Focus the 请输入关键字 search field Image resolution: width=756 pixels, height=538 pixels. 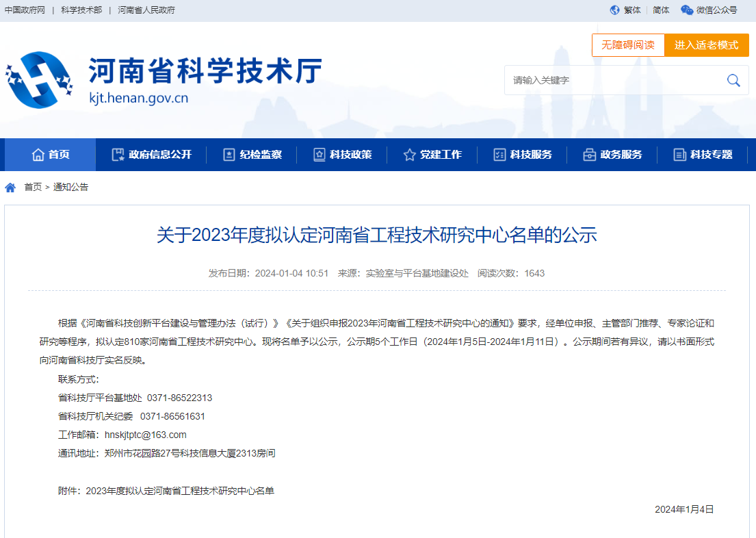612,81
